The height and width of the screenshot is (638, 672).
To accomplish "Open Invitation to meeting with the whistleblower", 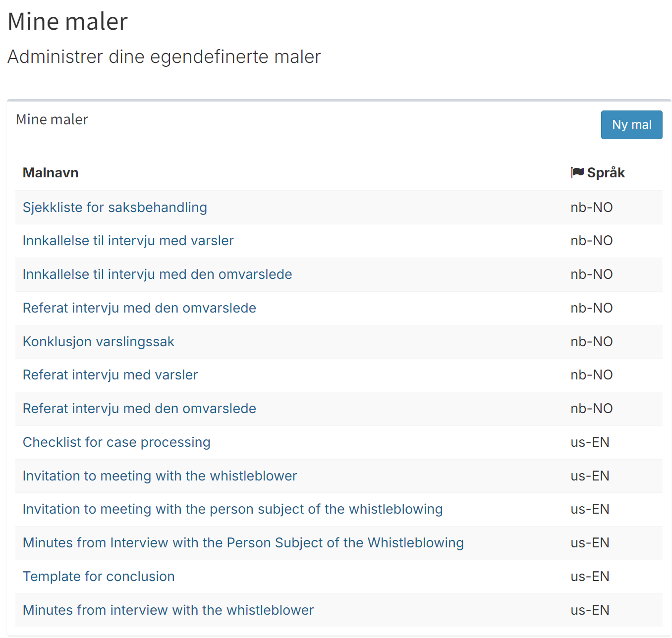I will [x=160, y=476].
